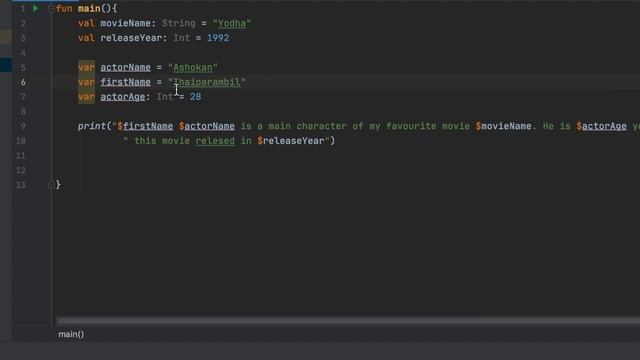
Task: Click the releaseYear variable name on line 3
Action: click(x=131, y=38)
